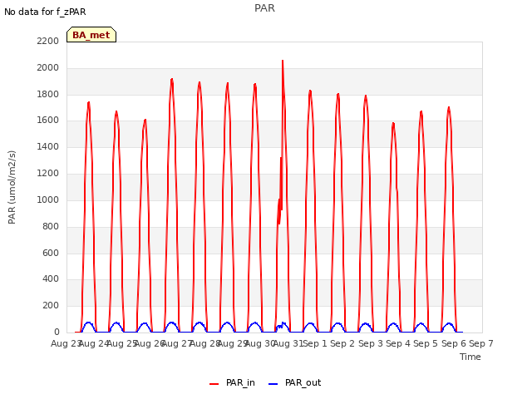Toggle the PAR_in legend entry
The image size is (532, 399).
233,382
